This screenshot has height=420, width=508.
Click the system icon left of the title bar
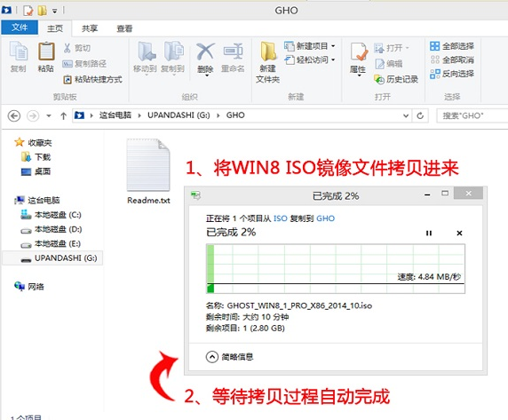pos(6,10)
